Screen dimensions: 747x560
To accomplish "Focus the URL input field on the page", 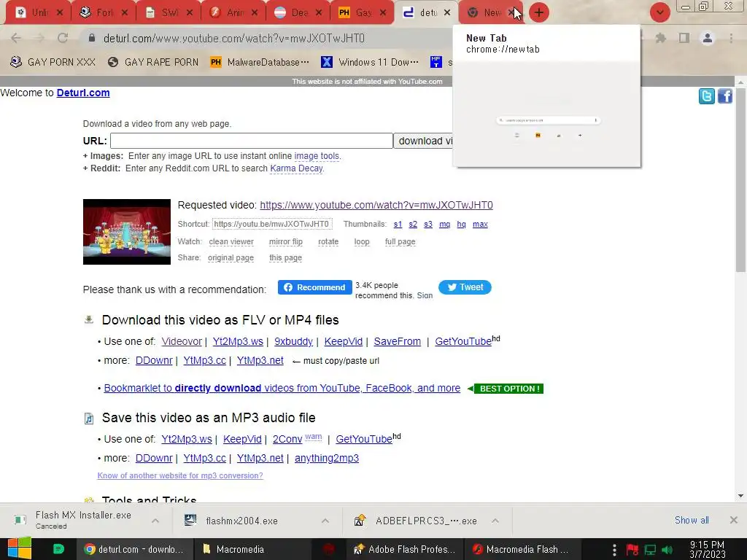I will click(252, 141).
